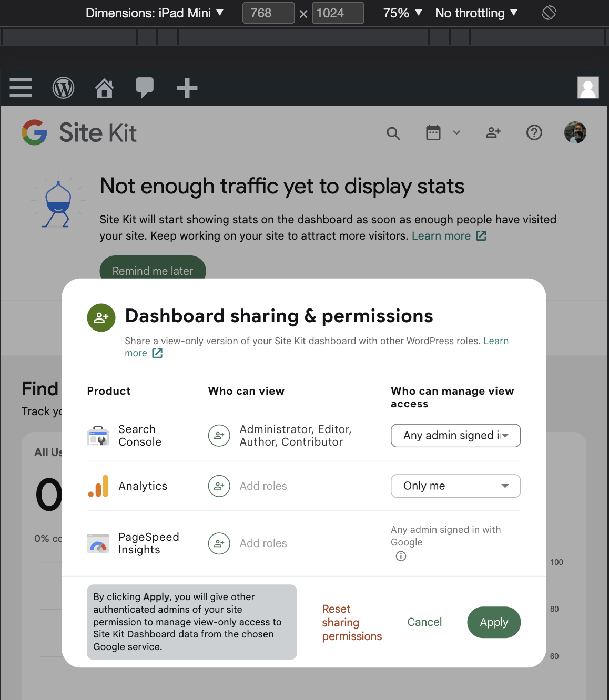Click 'Any admin signed in with Google' text

(445, 536)
